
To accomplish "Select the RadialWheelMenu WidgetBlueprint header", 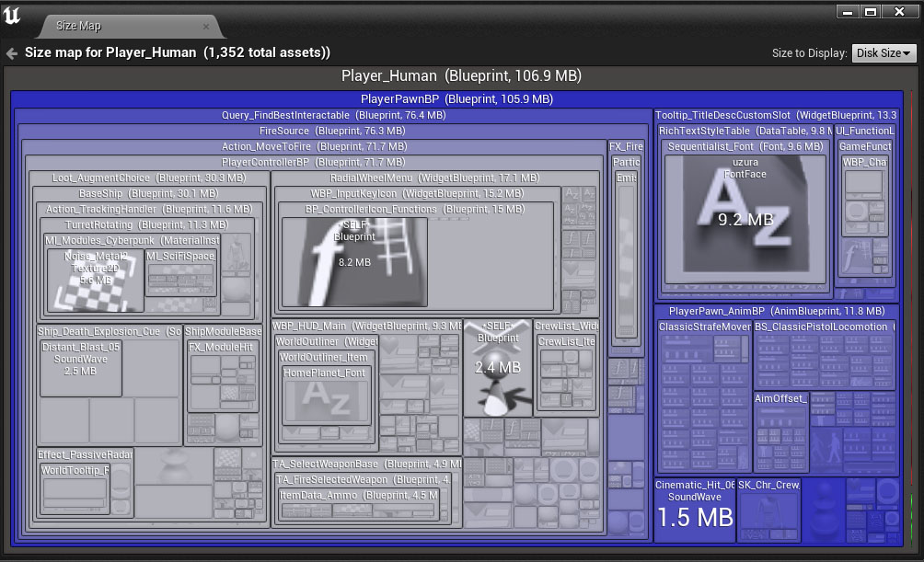I will 434,178.
